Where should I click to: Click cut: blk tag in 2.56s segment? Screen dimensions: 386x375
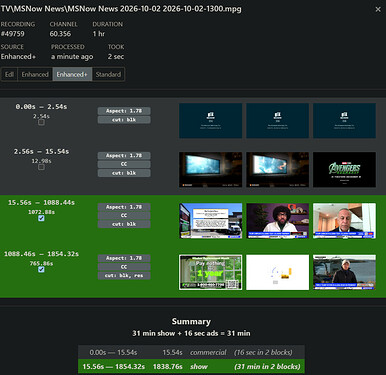pyautogui.click(x=124, y=173)
